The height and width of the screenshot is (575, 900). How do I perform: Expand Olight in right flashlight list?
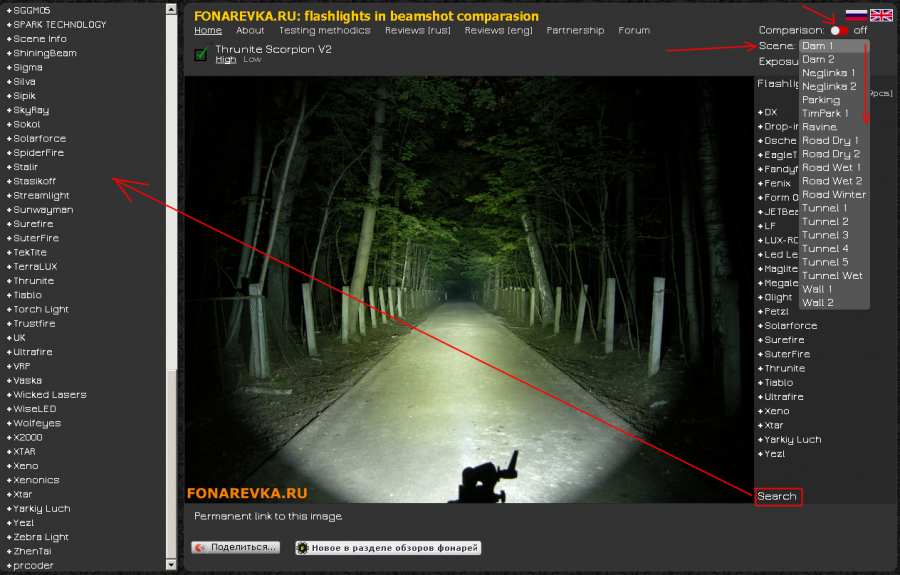(x=775, y=298)
